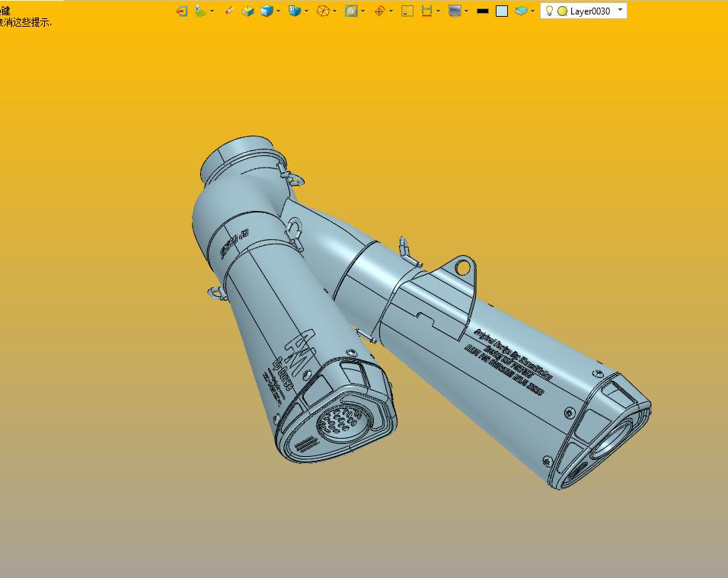Open the layer stack dropdown arrow
Screen dimensions: 728x578
532,11
